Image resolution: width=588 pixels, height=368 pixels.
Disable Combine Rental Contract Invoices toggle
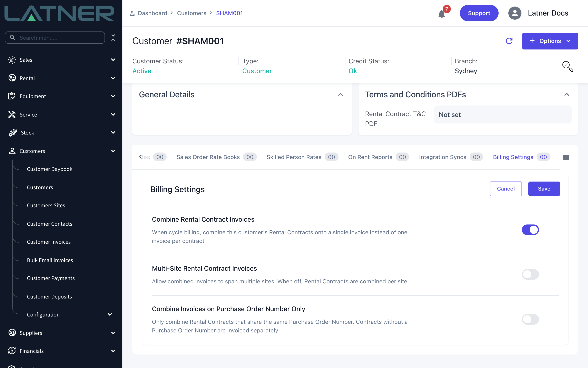pos(530,230)
